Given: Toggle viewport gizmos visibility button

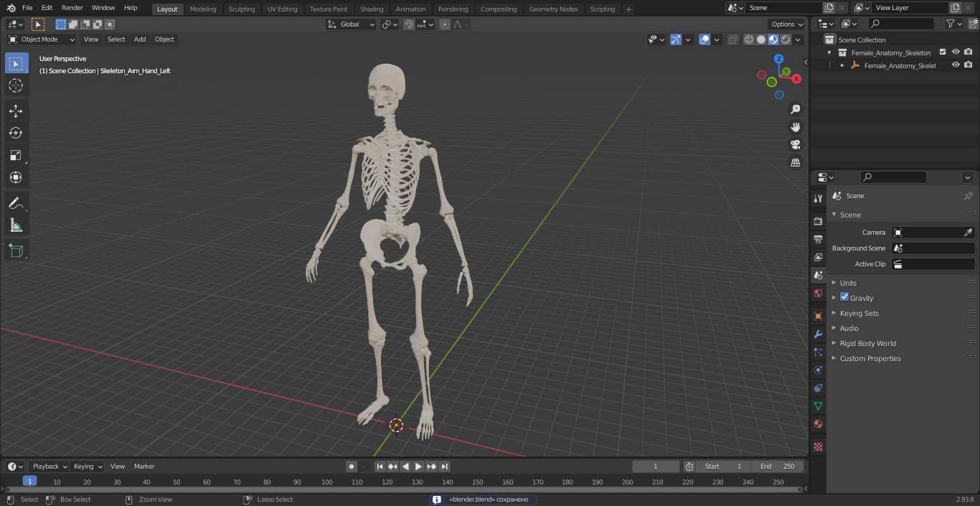Looking at the screenshot, I should click(676, 39).
